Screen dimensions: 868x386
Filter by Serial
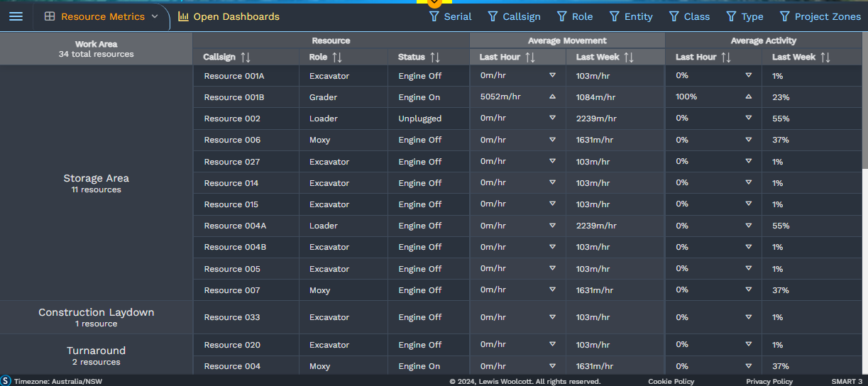(450, 16)
